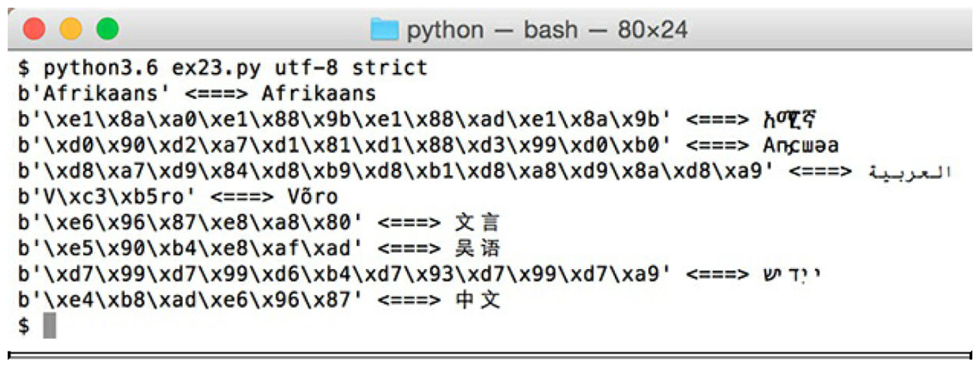This screenshot has height=368, width=980.
Task: Click the terminal cursor block at the prompt
Action: pos(50,325)
